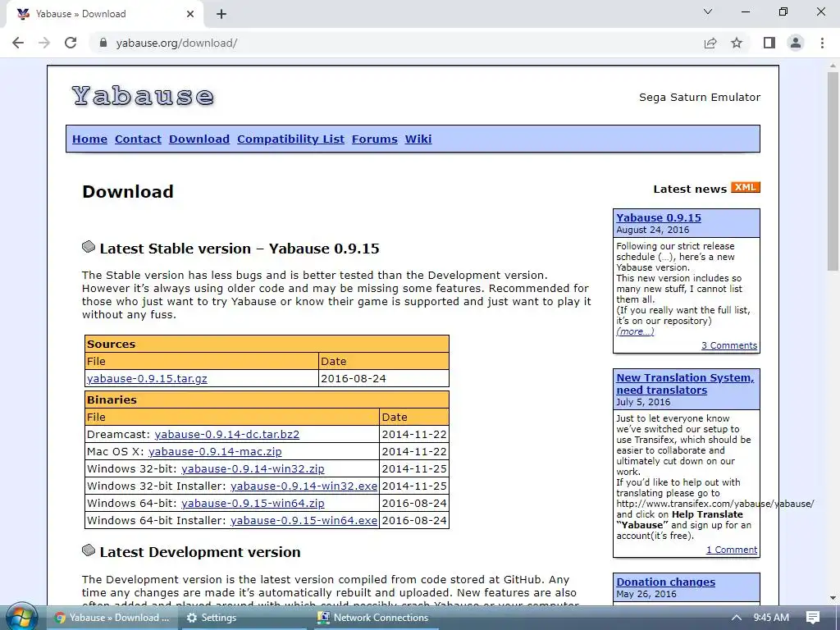The width and height of the screenshot is (840, 630).
Task: Open the Download nav link
Action: tap(199, 139)
